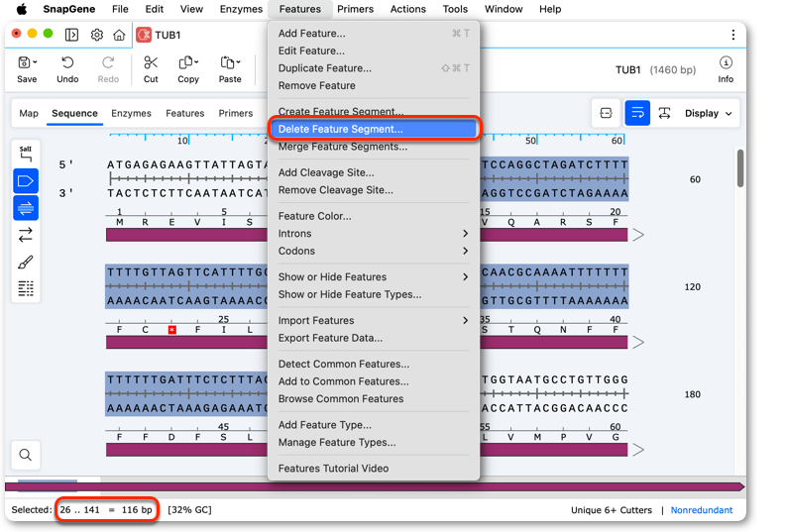Select the color brush tool

26,262
